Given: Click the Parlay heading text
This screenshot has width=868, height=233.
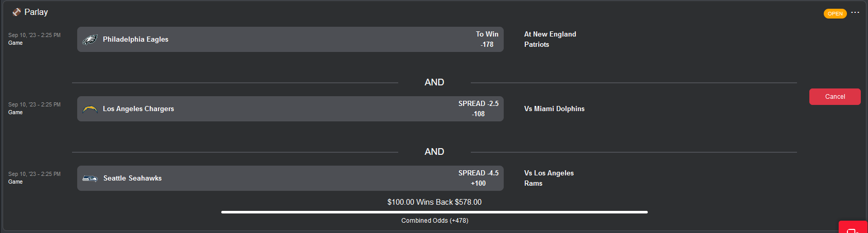Looking at the screenshot, I should tap(36, 12).
